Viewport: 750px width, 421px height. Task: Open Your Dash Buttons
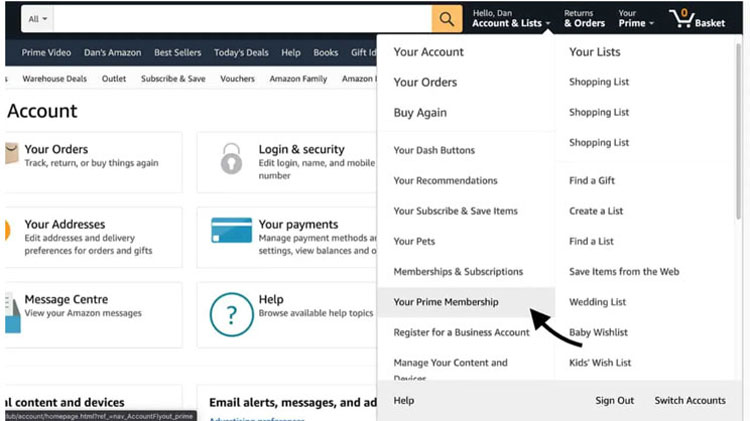point(434,150)
